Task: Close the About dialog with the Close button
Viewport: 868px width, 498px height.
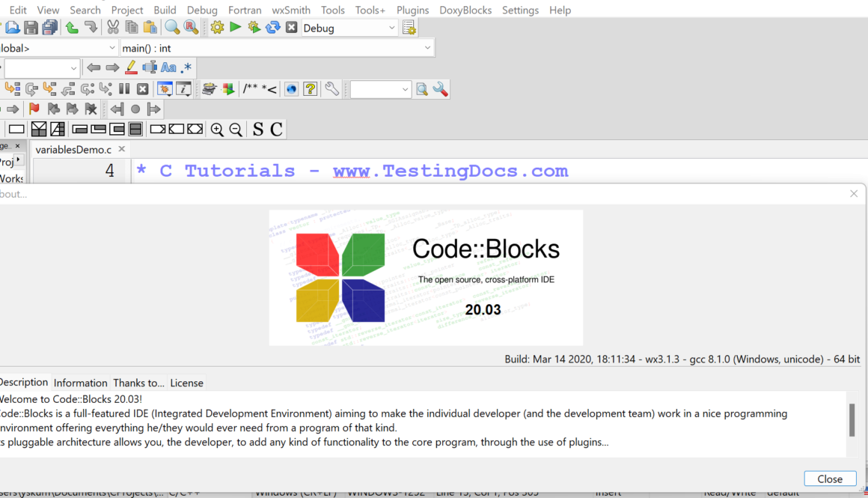Action: pos(830,479)
